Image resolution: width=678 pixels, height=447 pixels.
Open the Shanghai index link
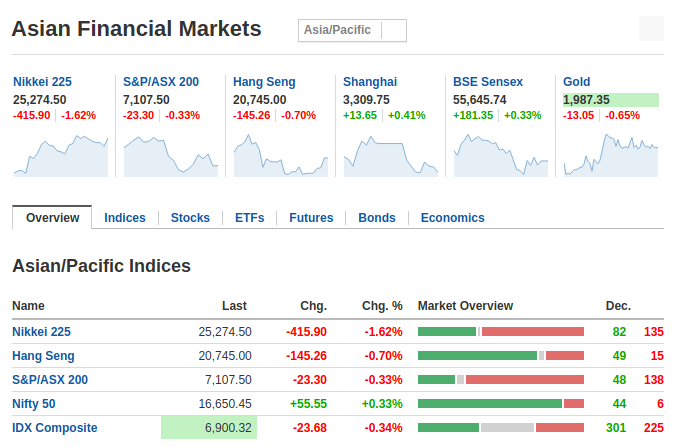370,82
